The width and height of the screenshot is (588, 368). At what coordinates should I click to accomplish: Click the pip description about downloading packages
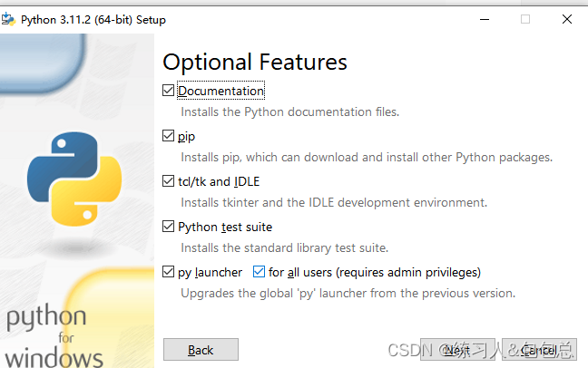(x=366, y=158)
